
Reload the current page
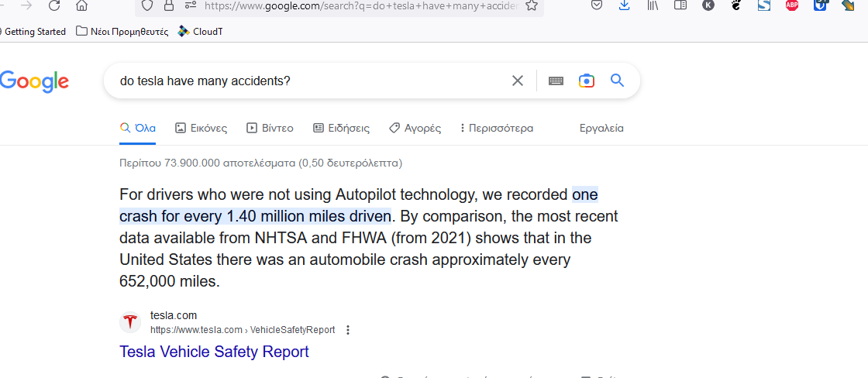53,5
